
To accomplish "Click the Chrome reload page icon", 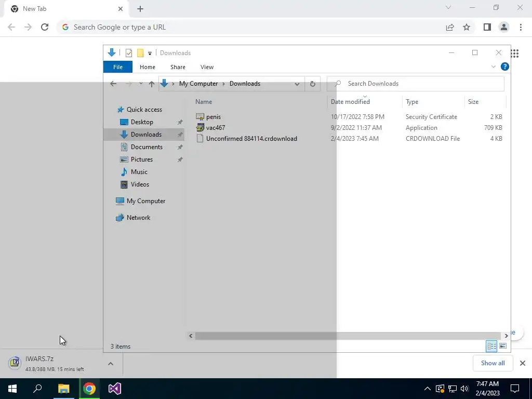I will point(45,27).
